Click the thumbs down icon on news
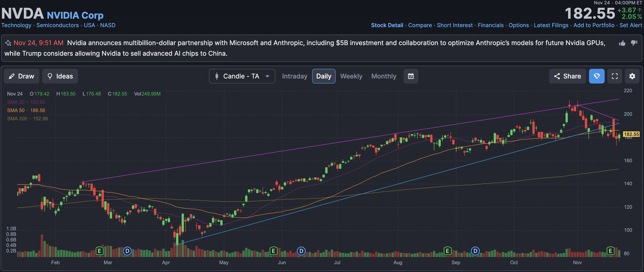The image size is (644, 272). [634, 43]
